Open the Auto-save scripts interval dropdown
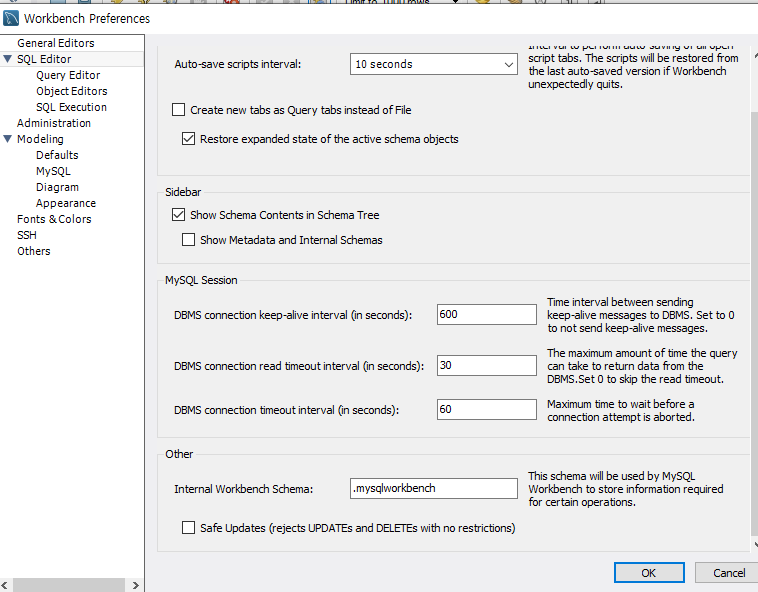Image resolution: width=758 pixels, height=592 pixels. (x=433, y=64)
